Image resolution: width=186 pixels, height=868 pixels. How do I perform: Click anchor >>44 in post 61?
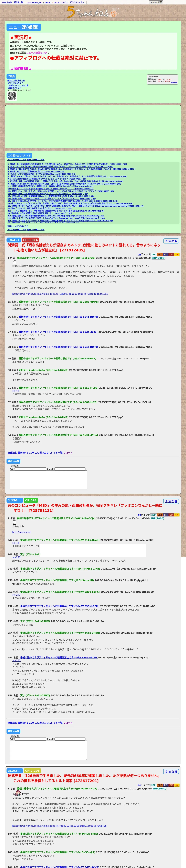(x=16, y=391)
